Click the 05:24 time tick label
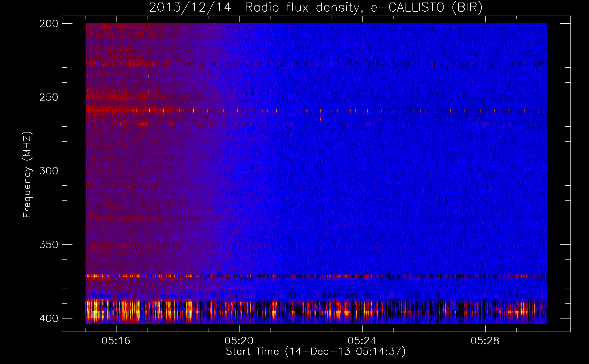 [x=362, y=341]
